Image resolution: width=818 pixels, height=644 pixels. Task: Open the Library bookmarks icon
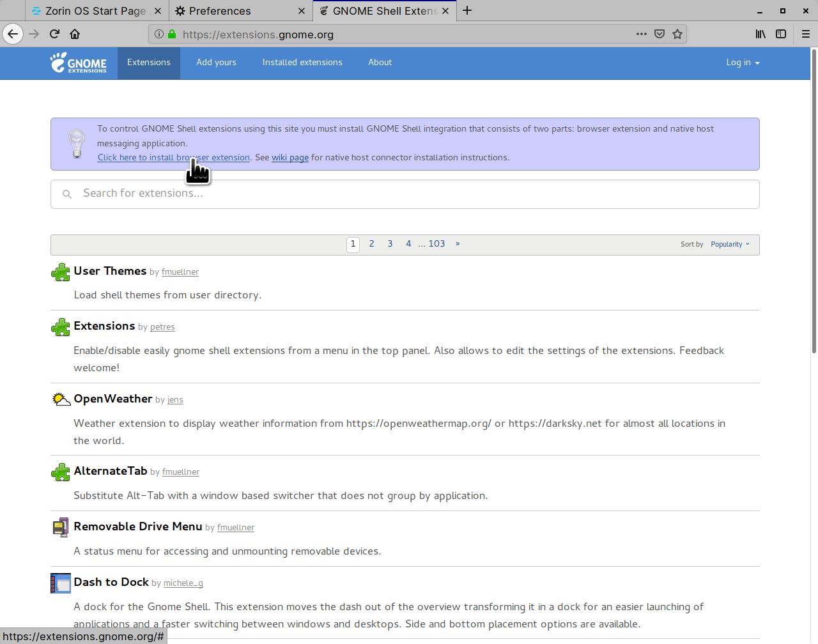(x=760, y=34)
